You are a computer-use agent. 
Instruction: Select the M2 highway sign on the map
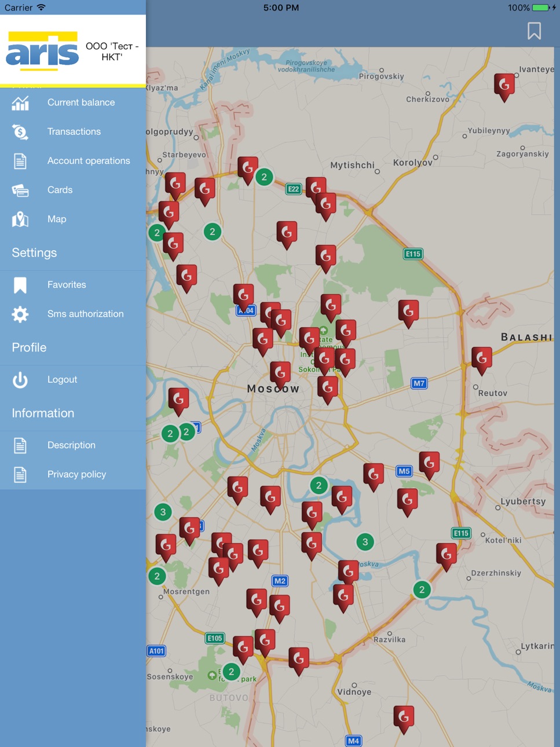pos(280,581)
